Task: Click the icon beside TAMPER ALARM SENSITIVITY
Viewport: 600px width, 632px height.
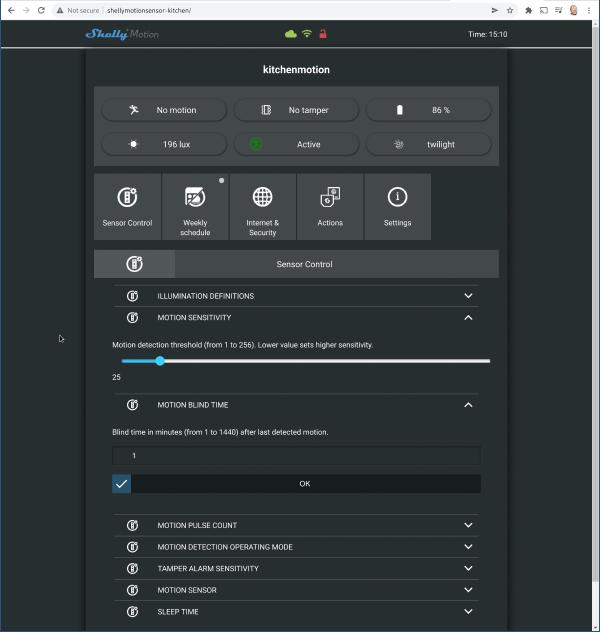Action: pos(133,568)
